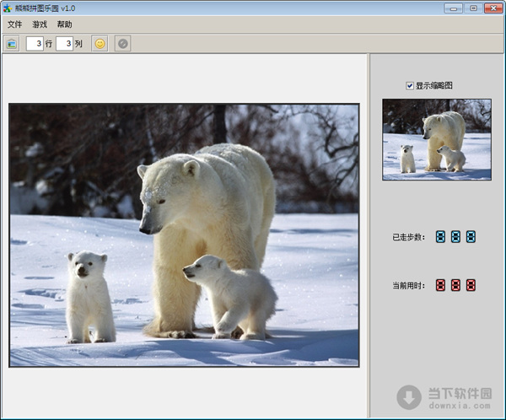
Task: Click the columns number input field
Action: [x=64, y=43]
